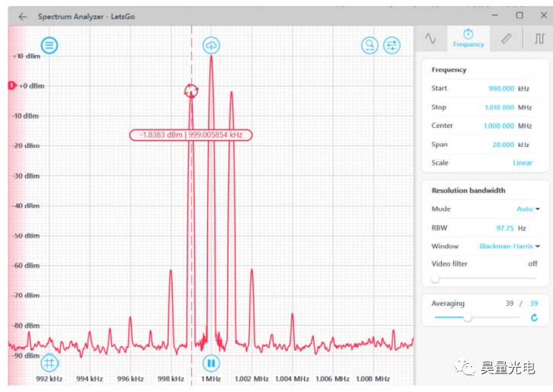Click the Averaging slider handle
The image size is (553, 392).
coord(467,317)
